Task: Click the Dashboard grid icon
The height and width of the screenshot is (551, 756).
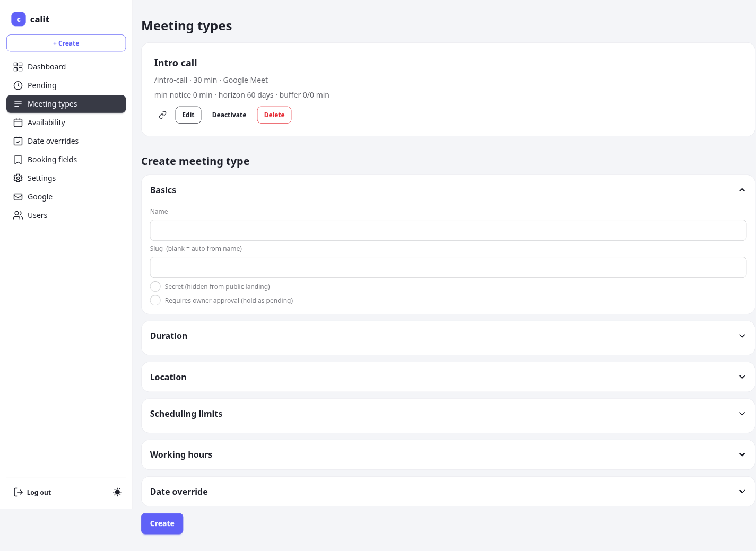Action: tap(18, 67)
